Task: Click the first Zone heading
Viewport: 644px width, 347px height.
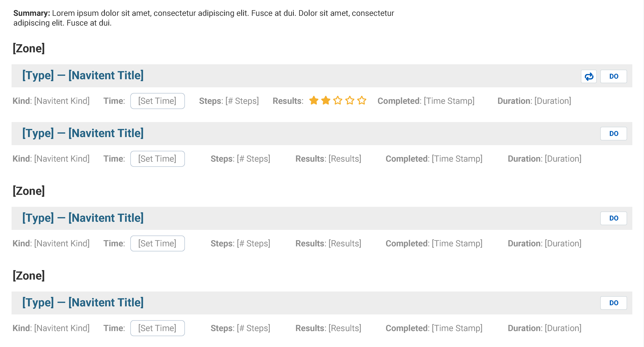Action: point(29,48)
